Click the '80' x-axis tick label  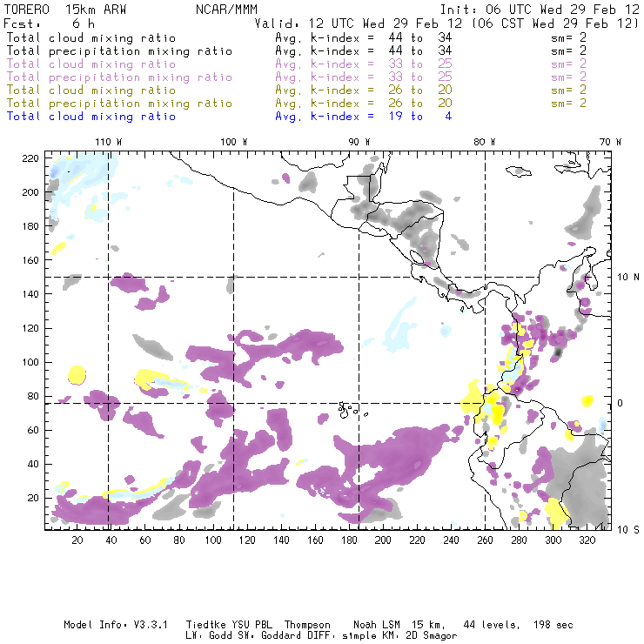click(179, 540)
